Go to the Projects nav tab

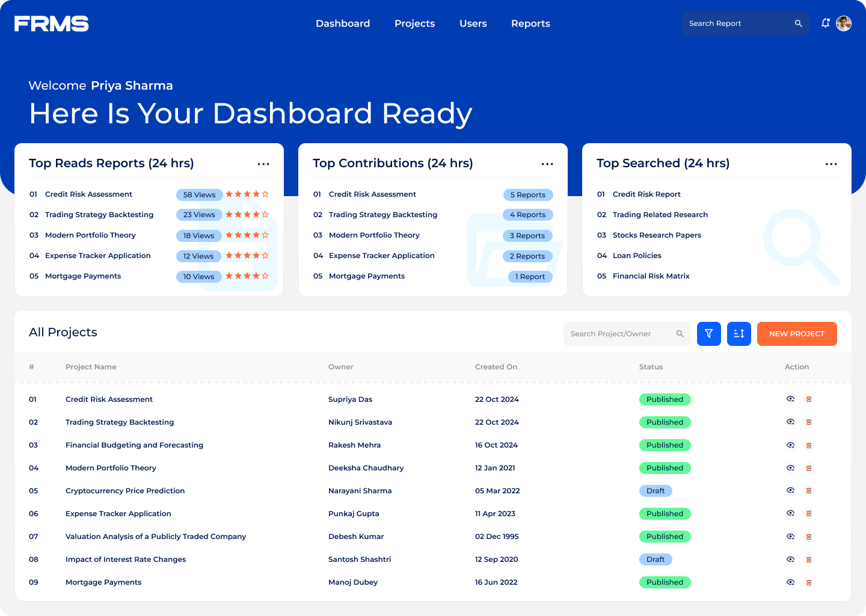coord(414,23)
